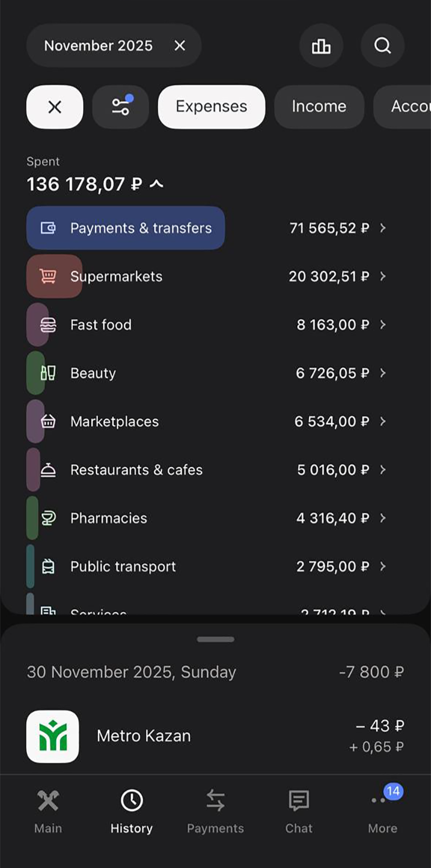Tap the bottom sheet drag handle
The image size is (431, 868).
point(216,639)
